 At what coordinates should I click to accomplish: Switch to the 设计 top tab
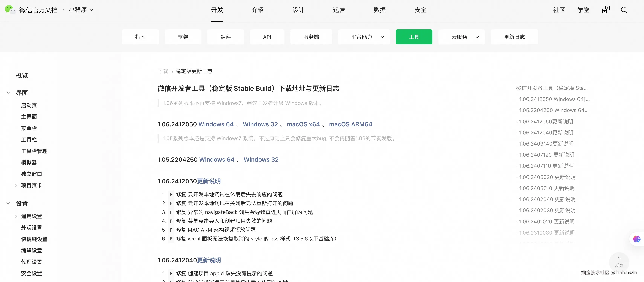[298, 10]
